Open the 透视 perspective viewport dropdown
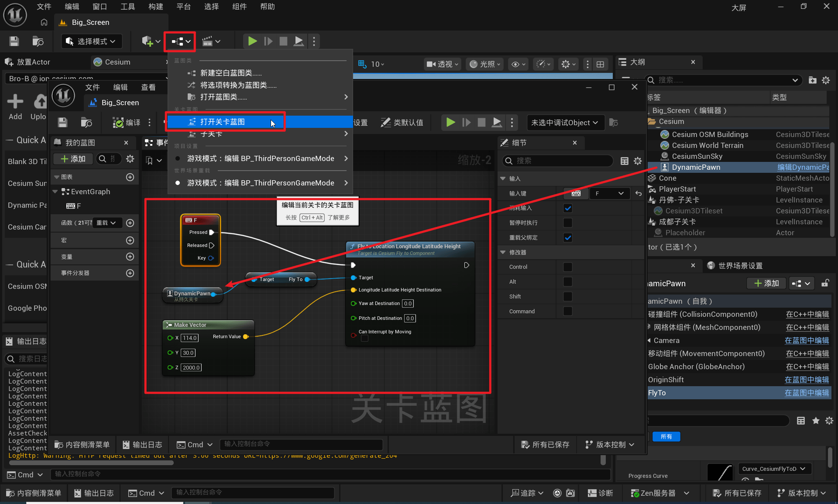This screenshot has height=504, width=838. (443, 64)
